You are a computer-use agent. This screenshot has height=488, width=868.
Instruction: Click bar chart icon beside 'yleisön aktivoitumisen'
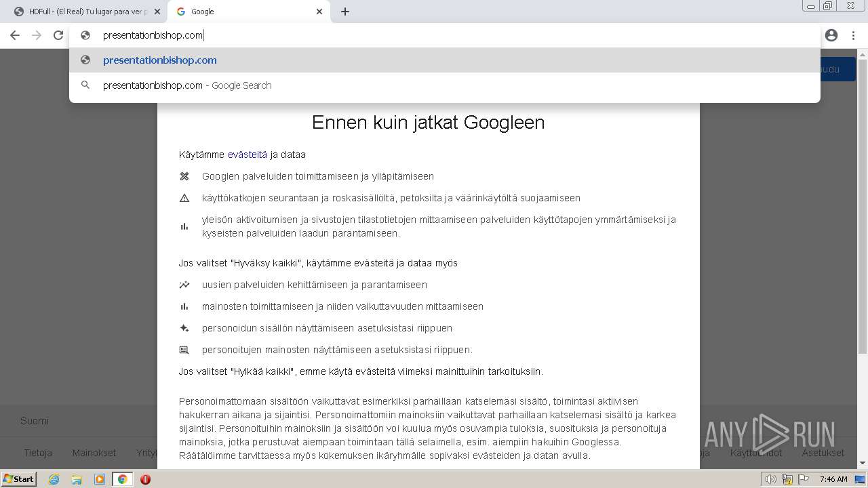point(184,226)
